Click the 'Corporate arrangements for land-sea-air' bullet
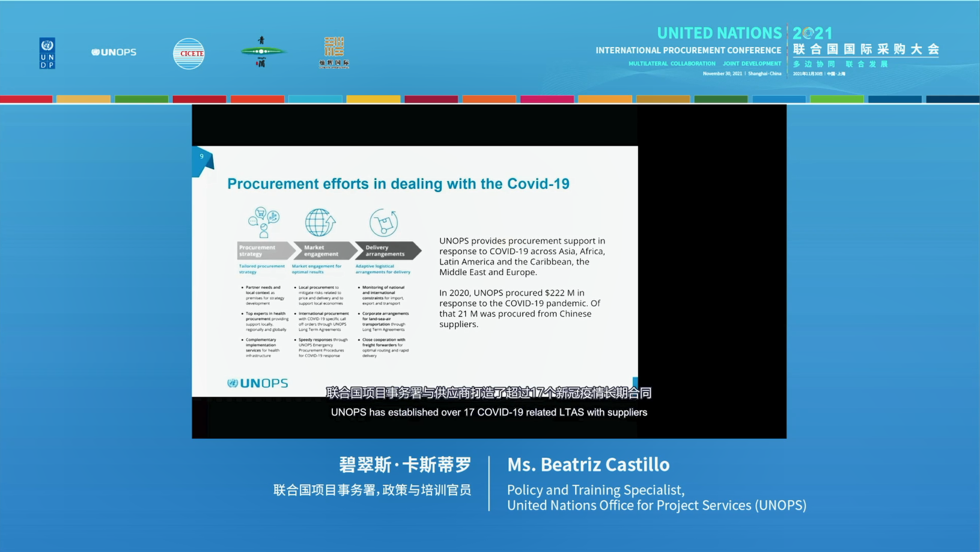980x552 pixels. coord(384,321)
